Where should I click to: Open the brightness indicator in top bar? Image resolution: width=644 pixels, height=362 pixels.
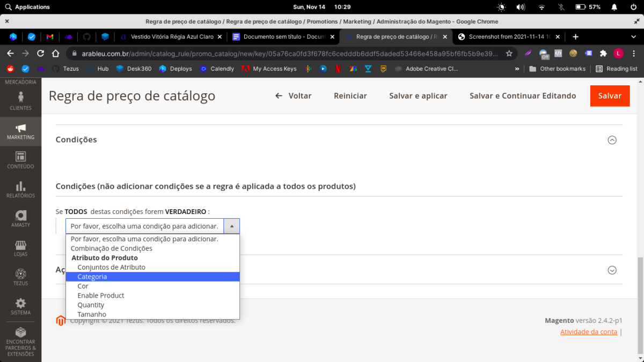[x=501, y=7]
